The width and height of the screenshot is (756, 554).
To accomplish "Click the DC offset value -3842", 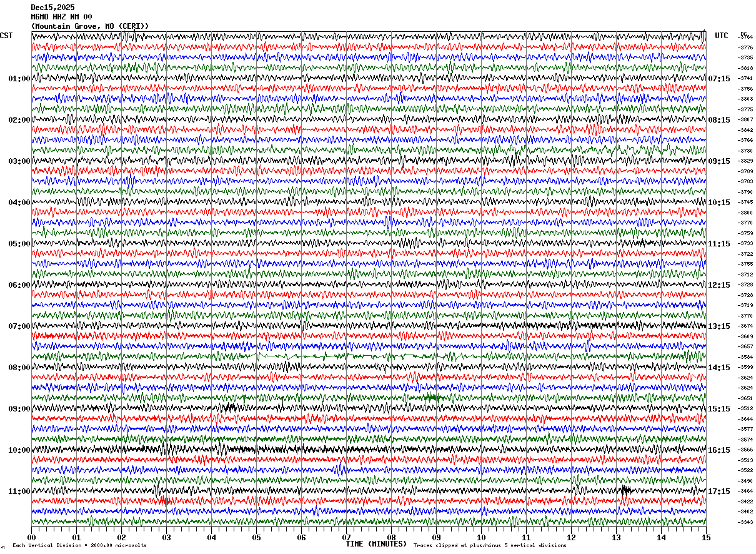I will pos(745,130).
